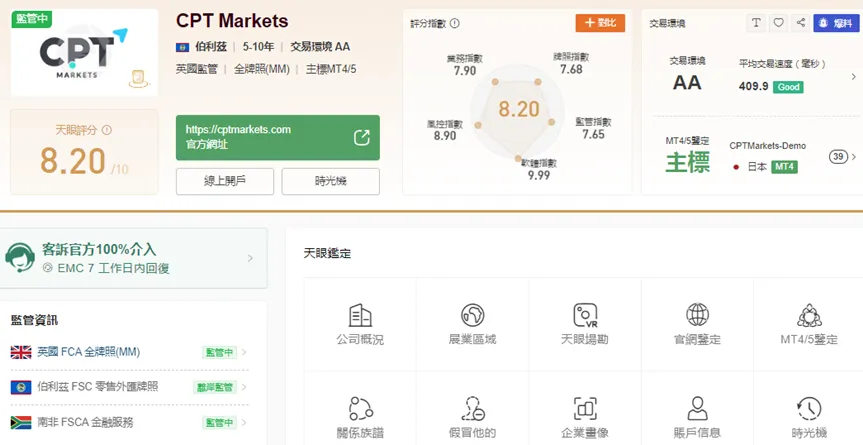This screenshot has height=445, width=863.
Task: Click the Belize flag icon next to 伯利茲
Action: pos(182,47)
